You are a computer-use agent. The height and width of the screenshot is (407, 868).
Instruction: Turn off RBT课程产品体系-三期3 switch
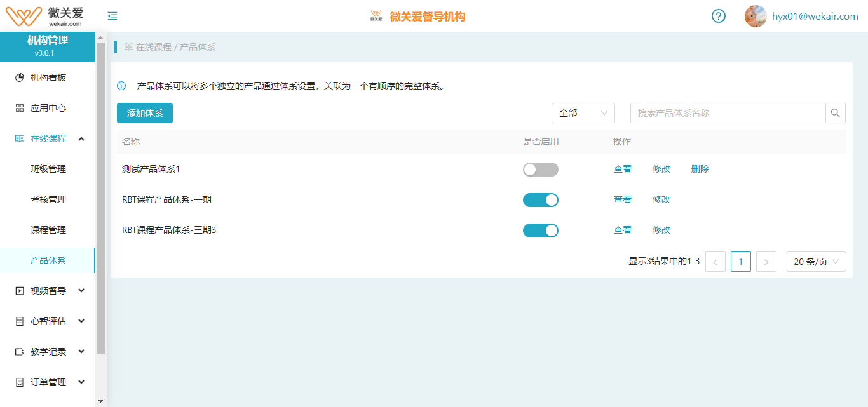pyautogui.click(x=540, y=230)
